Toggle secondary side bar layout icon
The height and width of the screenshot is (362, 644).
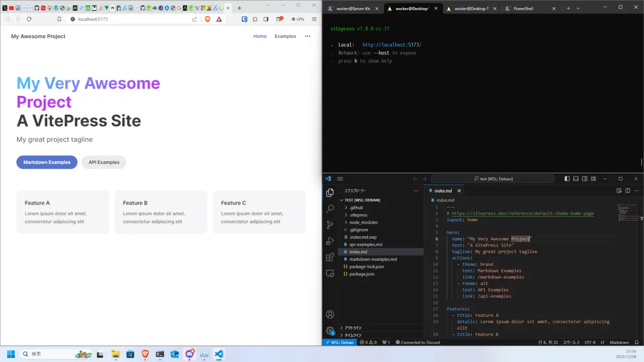click(x=585, y=178)
